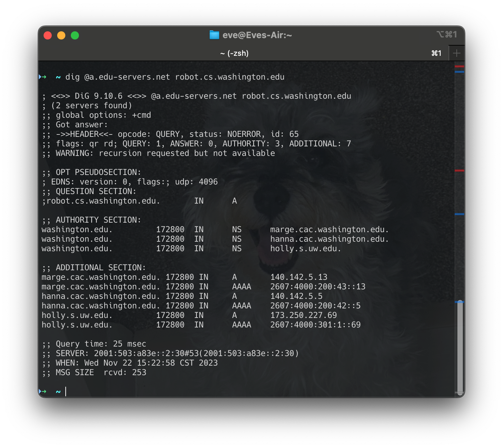
Task: Select the "~ (-zsh)" tab label
Action: pyautogui.click(x=235, y=53)
